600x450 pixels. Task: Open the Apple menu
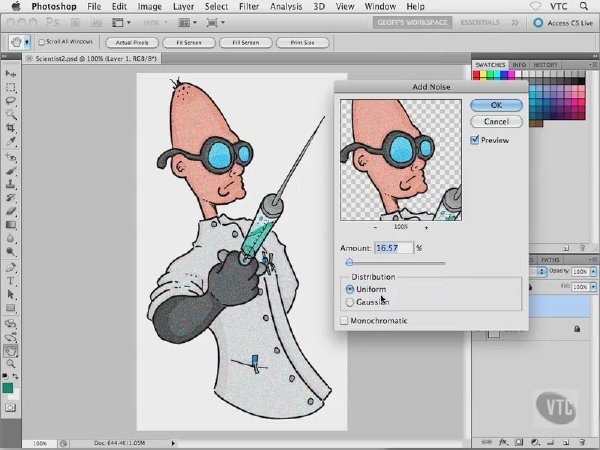(x=16, y=6)
